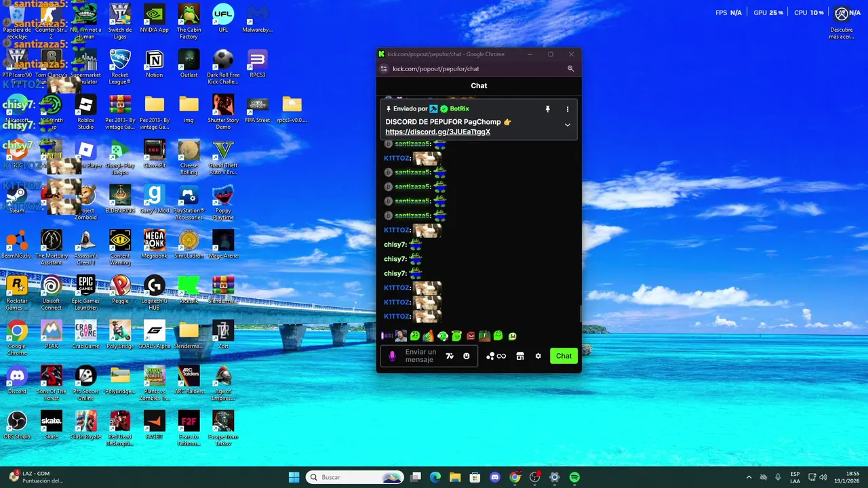
Task: Open the OBS Studio desktop shortcut
Action: [17, 424]
